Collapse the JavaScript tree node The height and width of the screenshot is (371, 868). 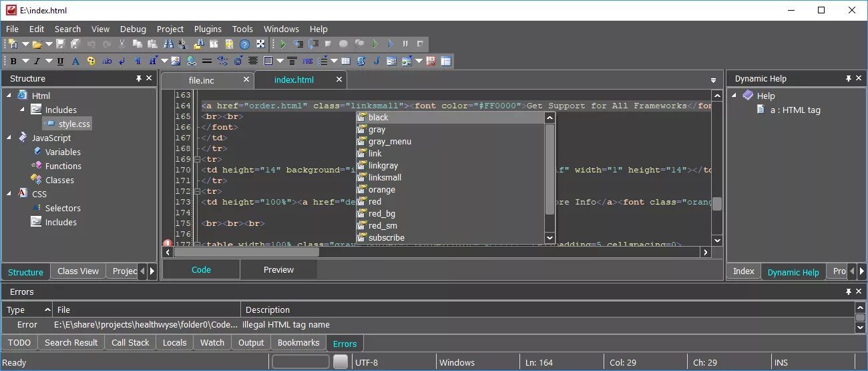click(9, 138)
